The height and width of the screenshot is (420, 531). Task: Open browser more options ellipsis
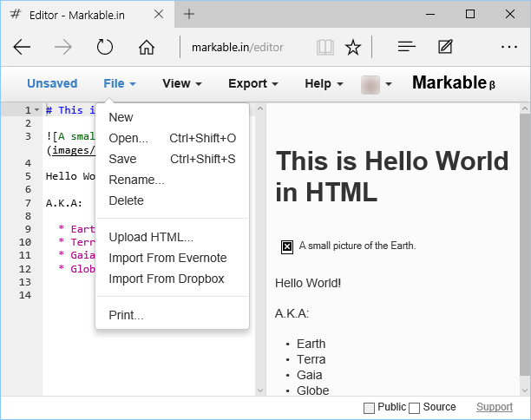[509, 47]
